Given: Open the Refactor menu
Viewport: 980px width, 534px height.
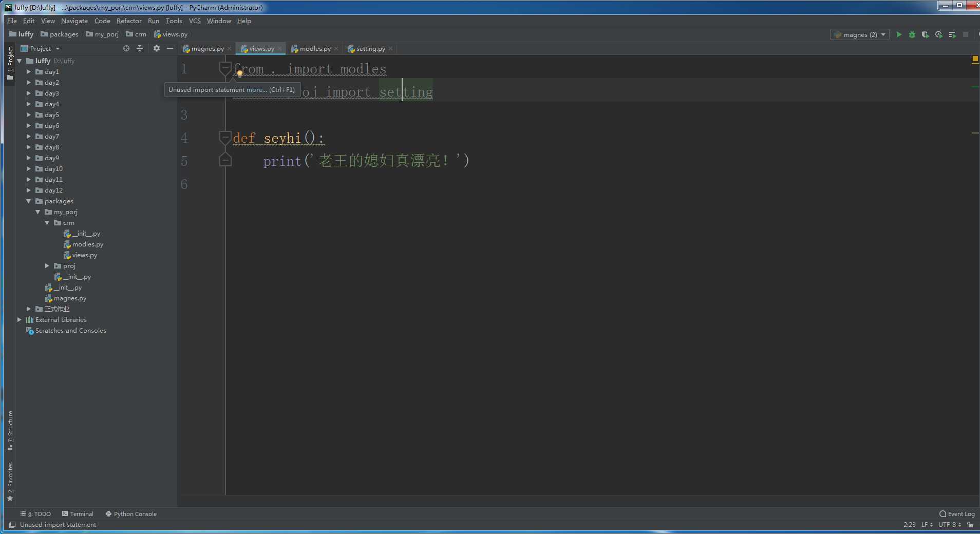Looking at the screenshot, I should pyautogui.click(x=129, y=21).
